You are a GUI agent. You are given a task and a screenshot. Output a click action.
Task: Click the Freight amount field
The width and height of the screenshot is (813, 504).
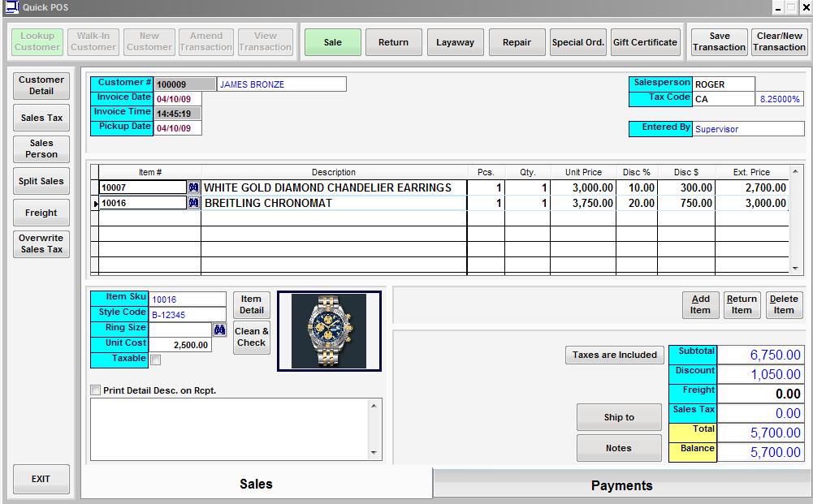(x=759, y=394)
